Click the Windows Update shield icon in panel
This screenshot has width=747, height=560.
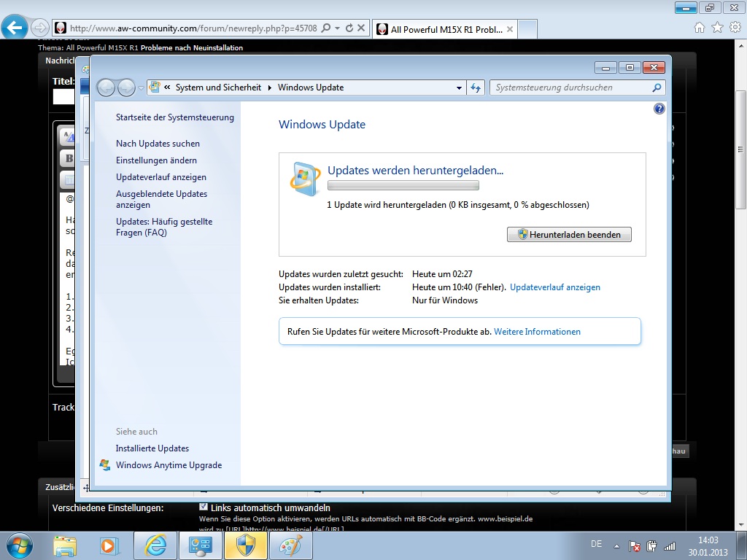click(305, 179)
